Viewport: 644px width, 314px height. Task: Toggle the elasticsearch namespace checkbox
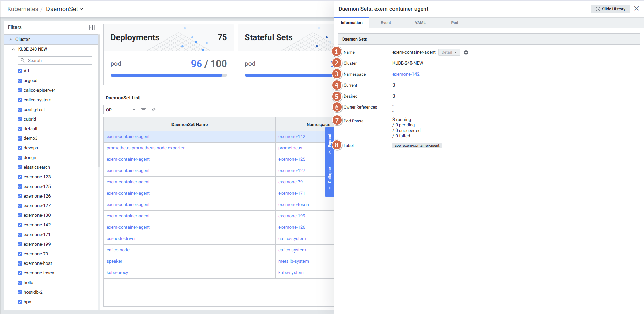point(20,167)
